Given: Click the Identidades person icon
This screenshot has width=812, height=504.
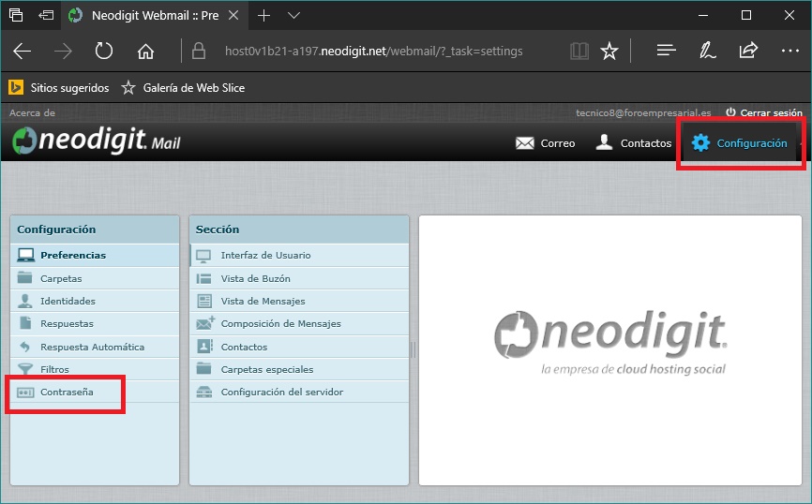Looking at the screenshot, I should click(25, 301).
